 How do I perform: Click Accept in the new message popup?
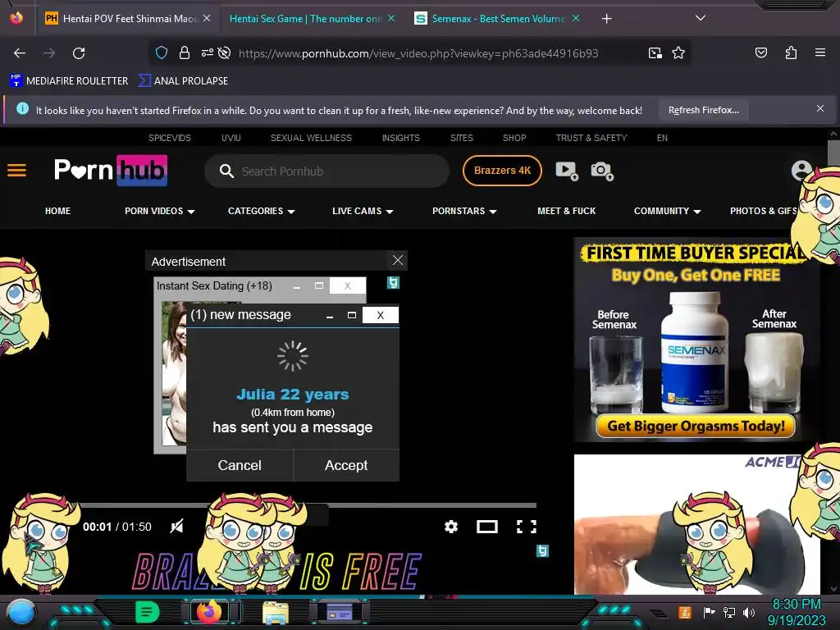point(346,465)
